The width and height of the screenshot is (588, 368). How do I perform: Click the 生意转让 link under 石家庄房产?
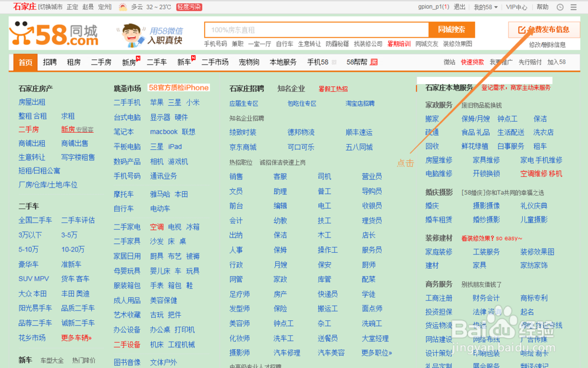pyautogui.click(x=32, y=158)
